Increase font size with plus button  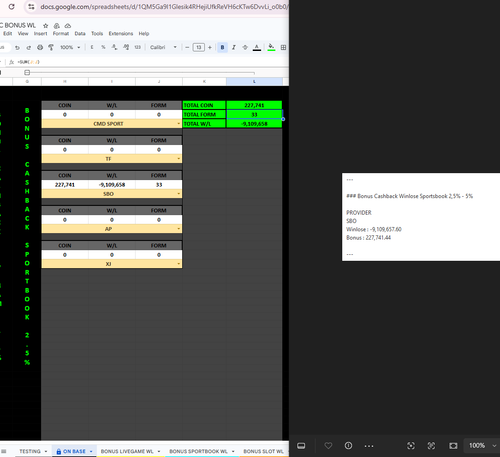click(210, 48)
